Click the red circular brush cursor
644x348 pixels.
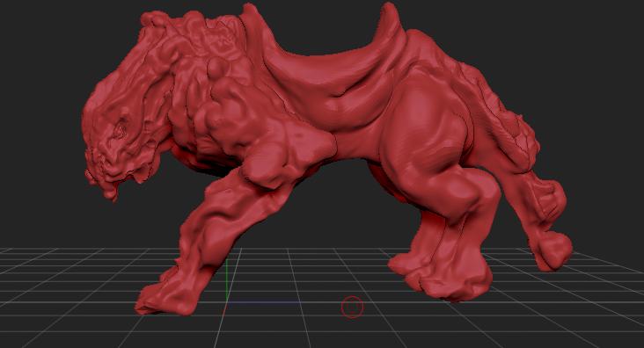353,307
